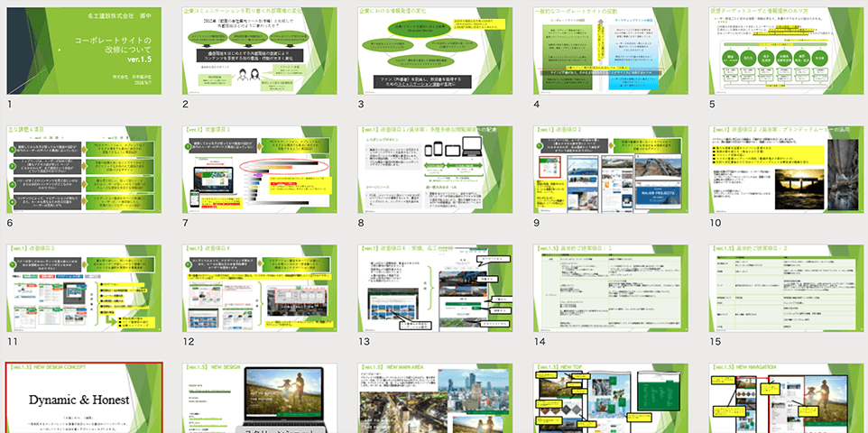This screenshot has width=868, height=433.
Task: Select slide 7 with red oval highlight
Action: click(x=258, y=170)
